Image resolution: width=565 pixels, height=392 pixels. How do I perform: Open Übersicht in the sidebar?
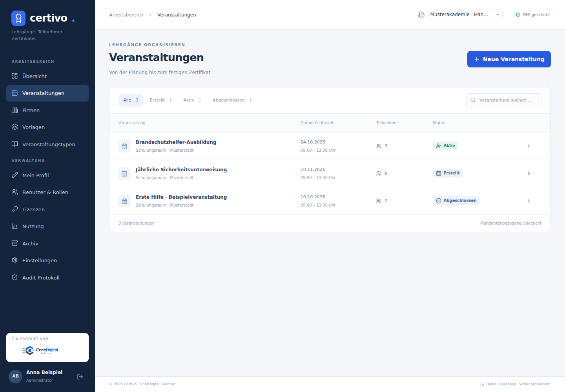tap(47, 76)
